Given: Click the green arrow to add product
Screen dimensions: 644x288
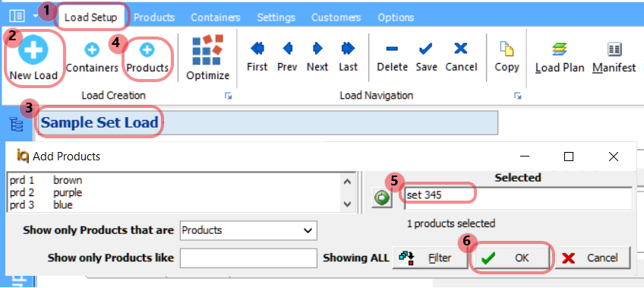Looking at the screenshot, I should click(x=383, y=198).
